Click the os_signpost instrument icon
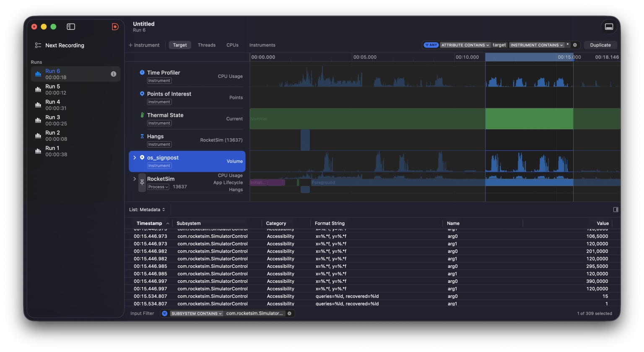This screenshot has width=644, height=352. coord(142,158)
